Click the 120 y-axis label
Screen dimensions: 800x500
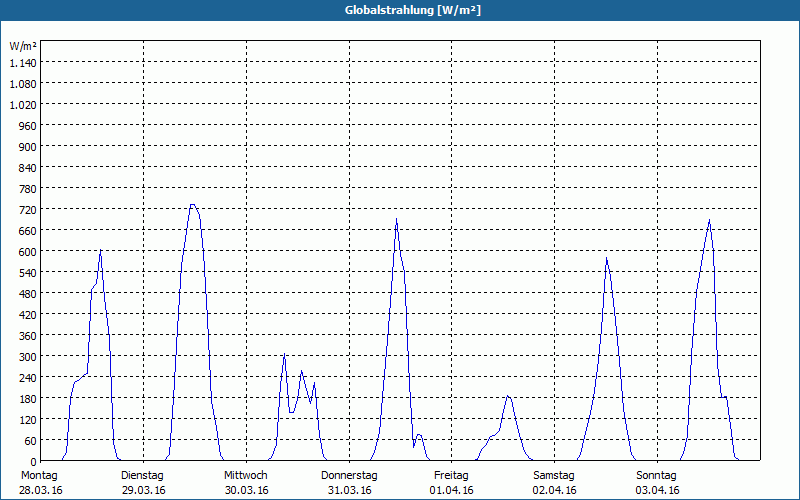point(29,419)
